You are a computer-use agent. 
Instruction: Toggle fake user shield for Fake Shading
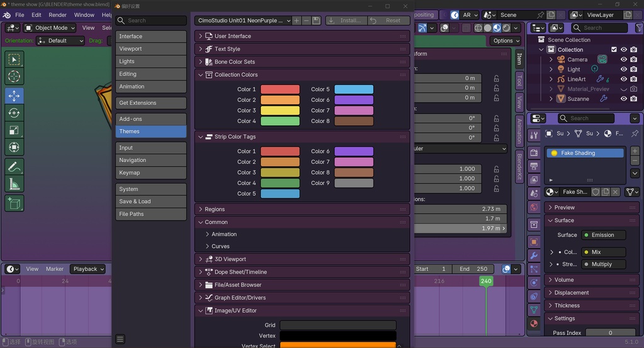(x=596, y=192)
